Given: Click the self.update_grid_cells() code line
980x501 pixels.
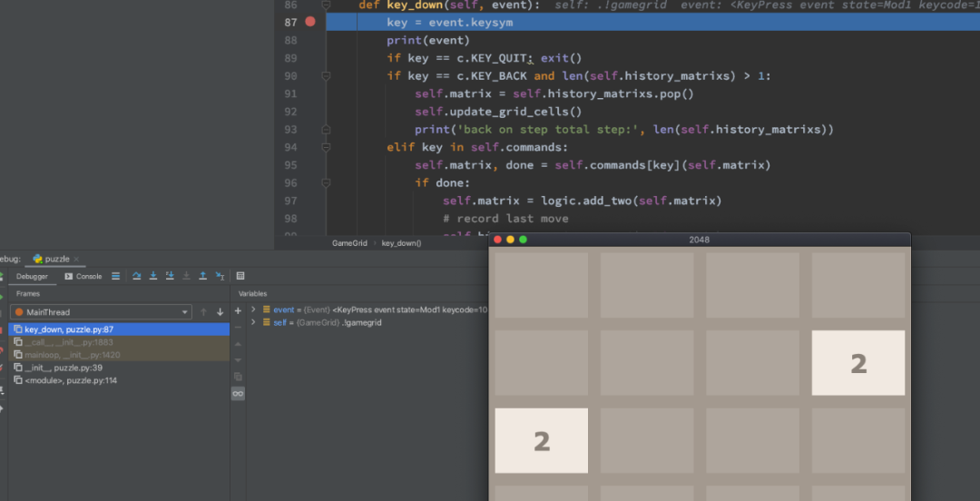Looking at the screenshot, I should coord(498,112).
